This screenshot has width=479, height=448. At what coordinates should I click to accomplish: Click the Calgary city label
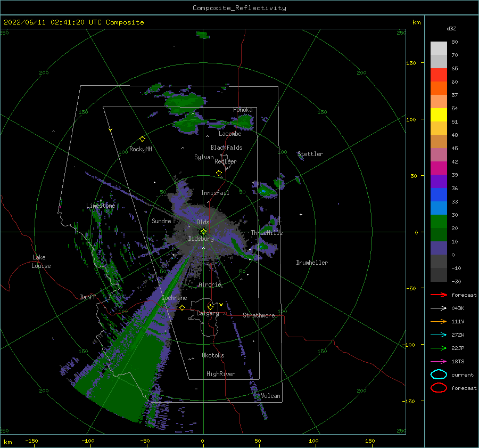(208, 313)
